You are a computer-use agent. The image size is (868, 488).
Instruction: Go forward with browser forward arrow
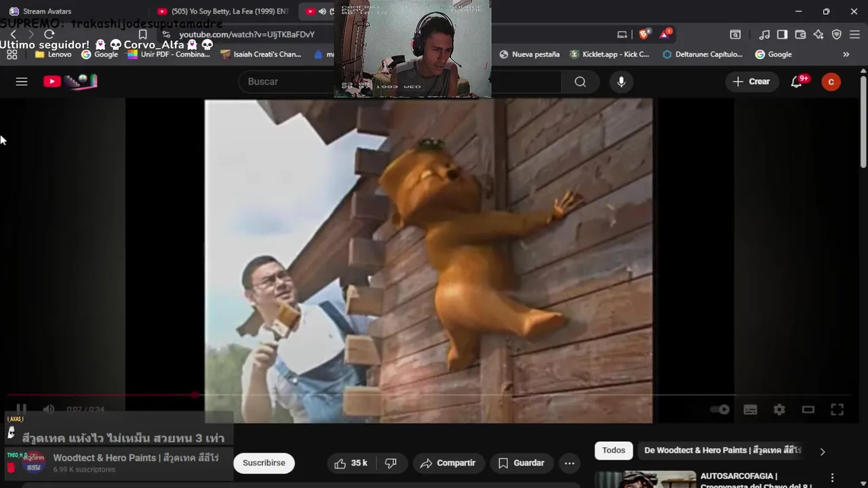point(31,34)
